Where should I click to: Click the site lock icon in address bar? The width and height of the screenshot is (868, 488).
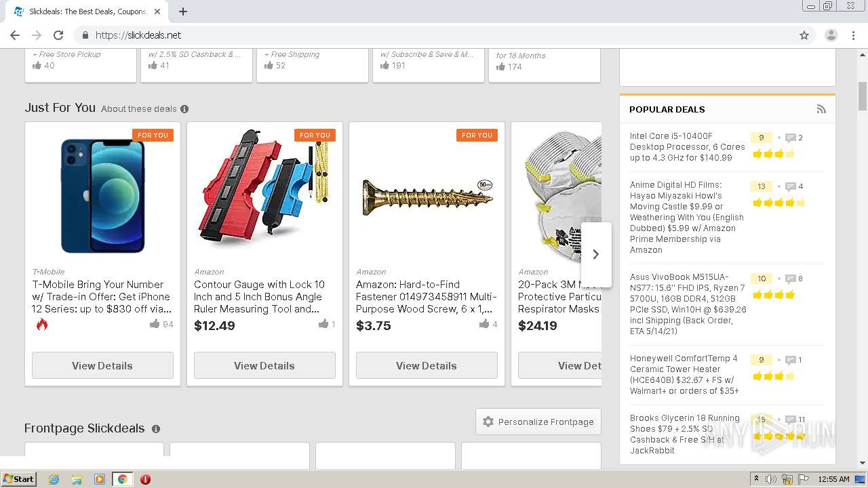pyautogui.click(x=85, y=35)
